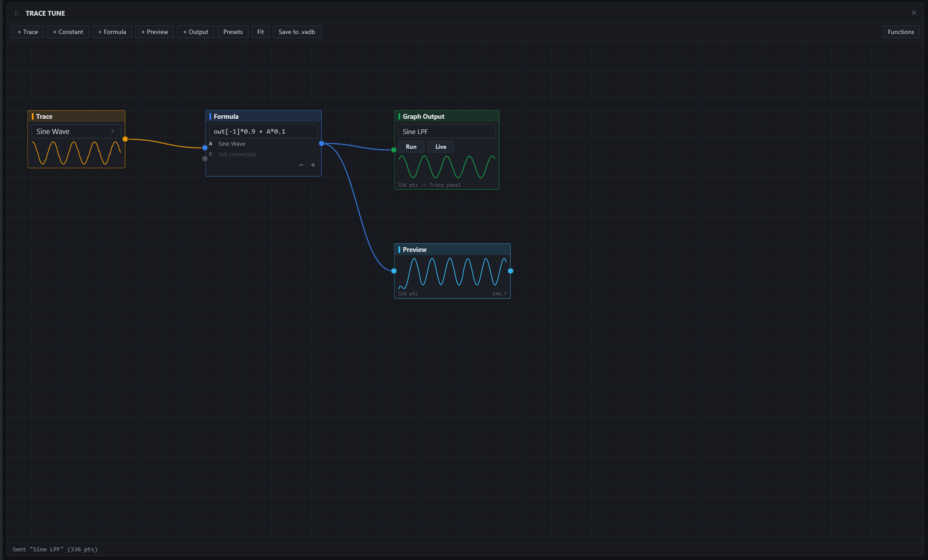Click the '146.7' value in Preview
This screenshot has height=560, width=928.
(499, 294)
